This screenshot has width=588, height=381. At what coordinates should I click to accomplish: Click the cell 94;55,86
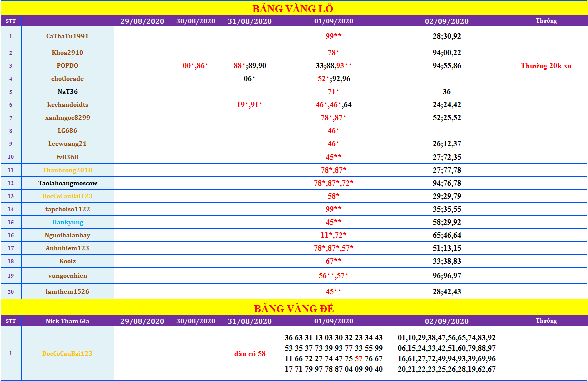click(447, 66)
